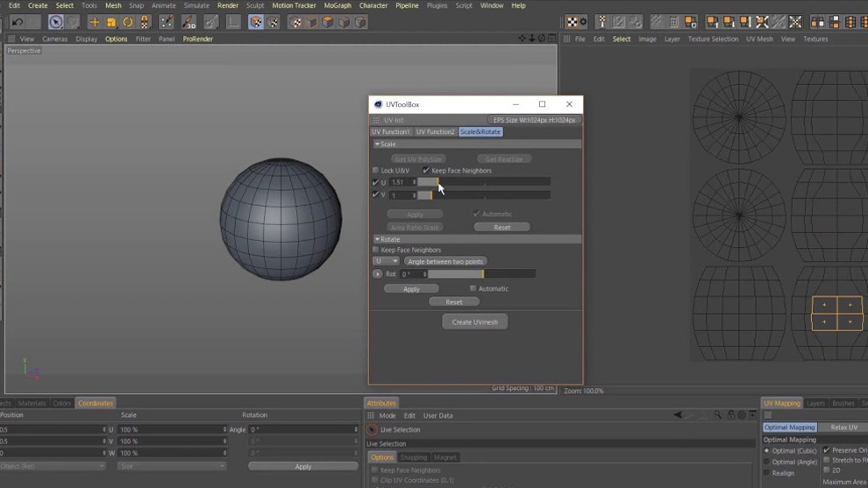This screenshot has height=488, width=868.
Task: Click the orange square up-arrow icon
Action: (713, 22)
